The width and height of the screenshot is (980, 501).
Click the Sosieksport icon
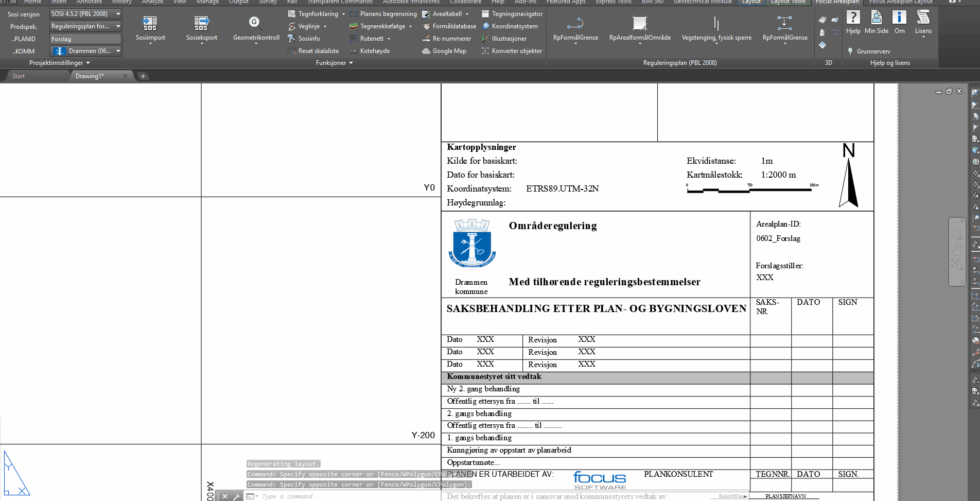click(x=201, y=24)
